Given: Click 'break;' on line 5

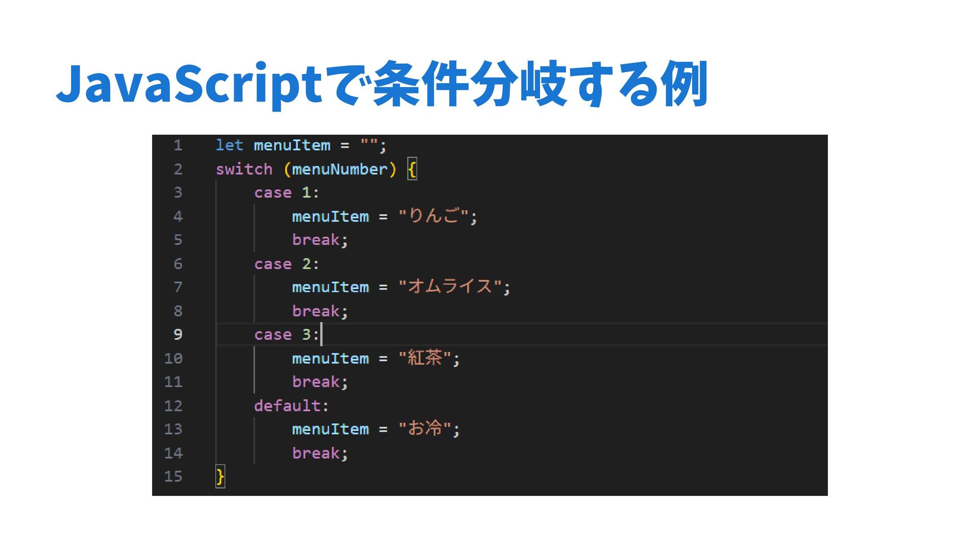Looking at the screenshot, I should [x=320, y=240].
